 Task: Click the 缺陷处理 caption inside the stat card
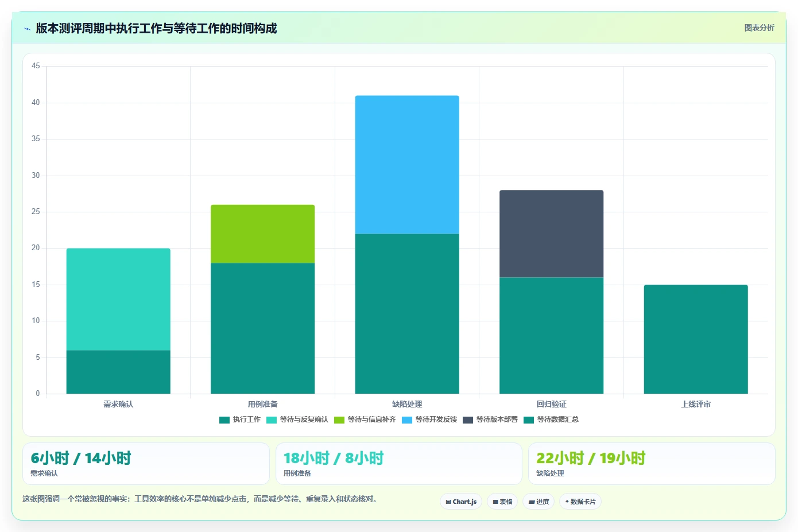click(550, 473)
